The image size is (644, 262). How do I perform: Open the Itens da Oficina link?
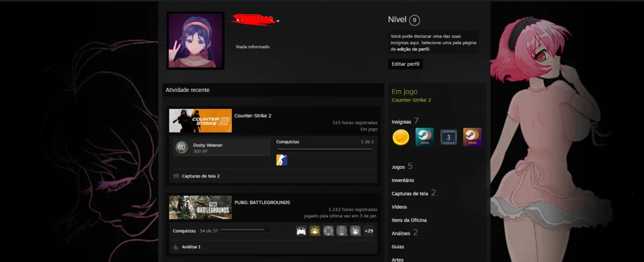point(409,220)
